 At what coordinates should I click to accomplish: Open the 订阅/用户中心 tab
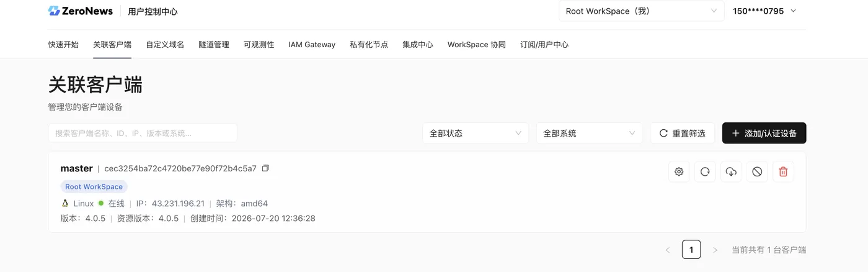544,45
